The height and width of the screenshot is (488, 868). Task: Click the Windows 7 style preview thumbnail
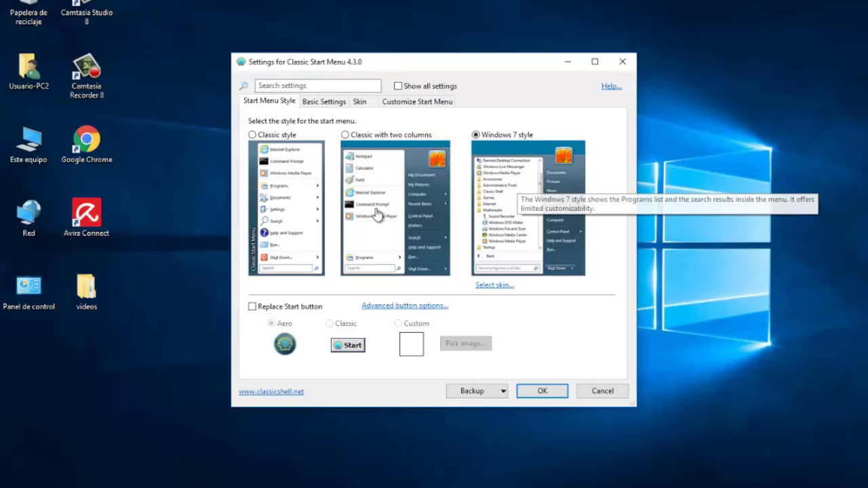tap(528, 208)
